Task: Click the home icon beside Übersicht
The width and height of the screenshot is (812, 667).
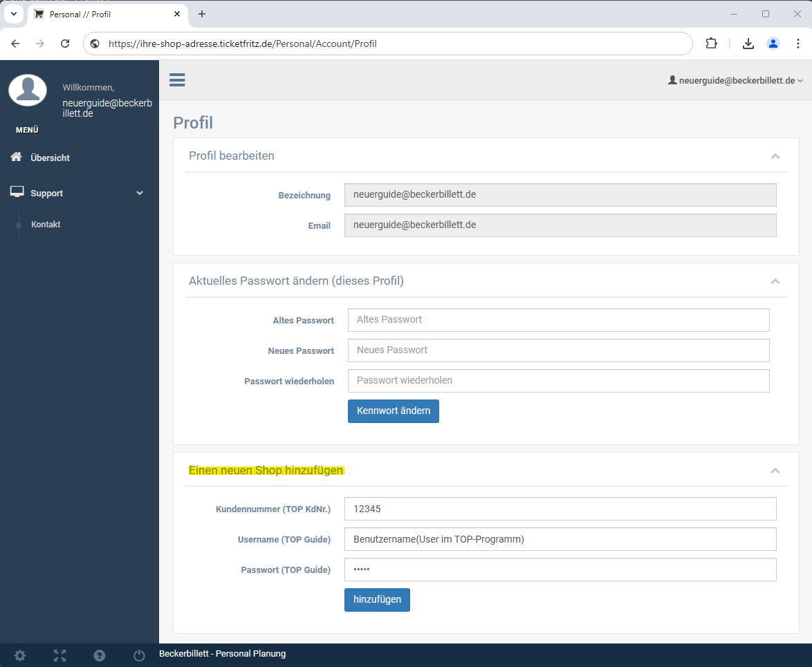Action: (x=16, y=157)
